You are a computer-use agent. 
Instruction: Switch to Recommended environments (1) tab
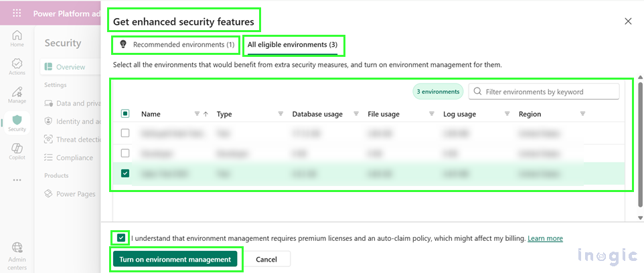point(176,44)
